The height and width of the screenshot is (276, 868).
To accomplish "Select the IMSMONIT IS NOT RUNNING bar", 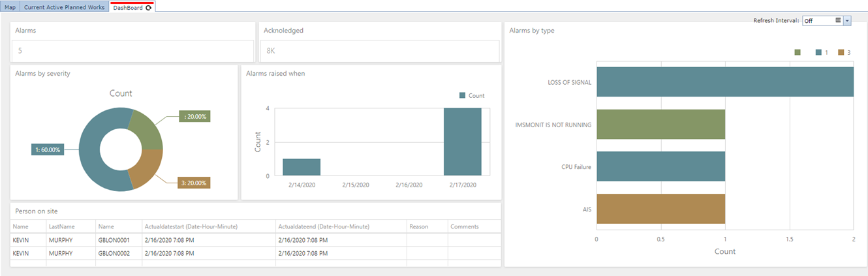I will 660,124.
